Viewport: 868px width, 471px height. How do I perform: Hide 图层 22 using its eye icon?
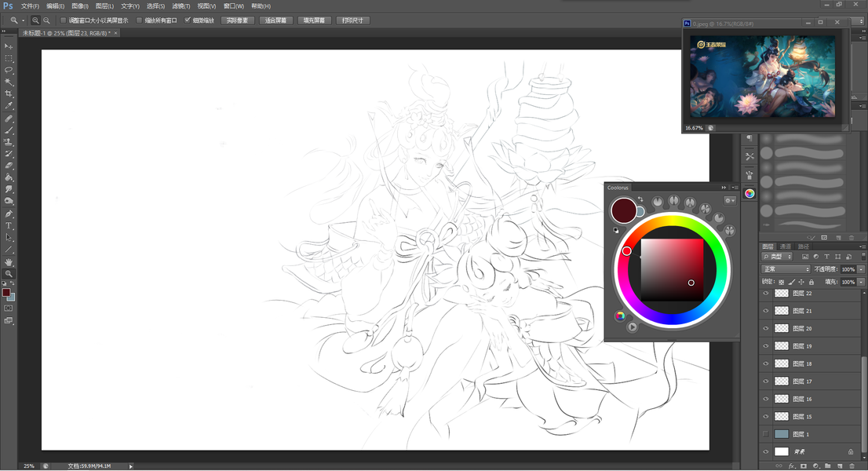click(x=766, y=294)
